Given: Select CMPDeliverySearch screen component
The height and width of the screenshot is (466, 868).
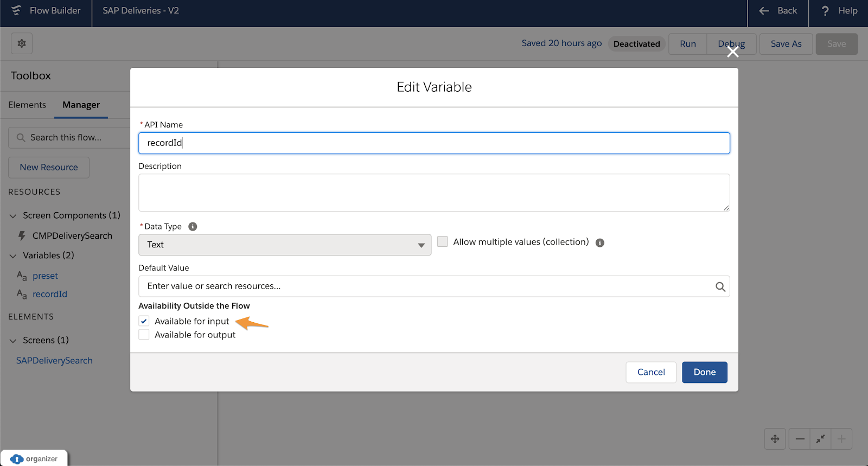Looking at the screenshot, I should 72,236.
